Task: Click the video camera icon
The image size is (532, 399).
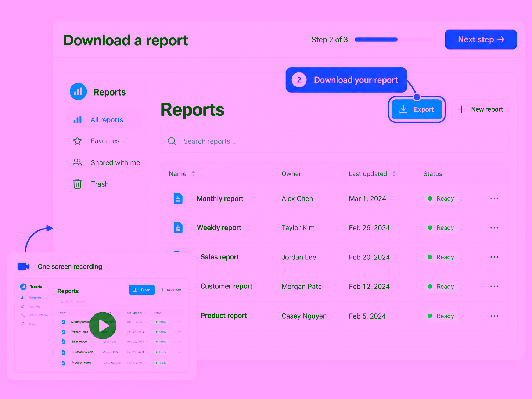Action: tap(24, 266)
